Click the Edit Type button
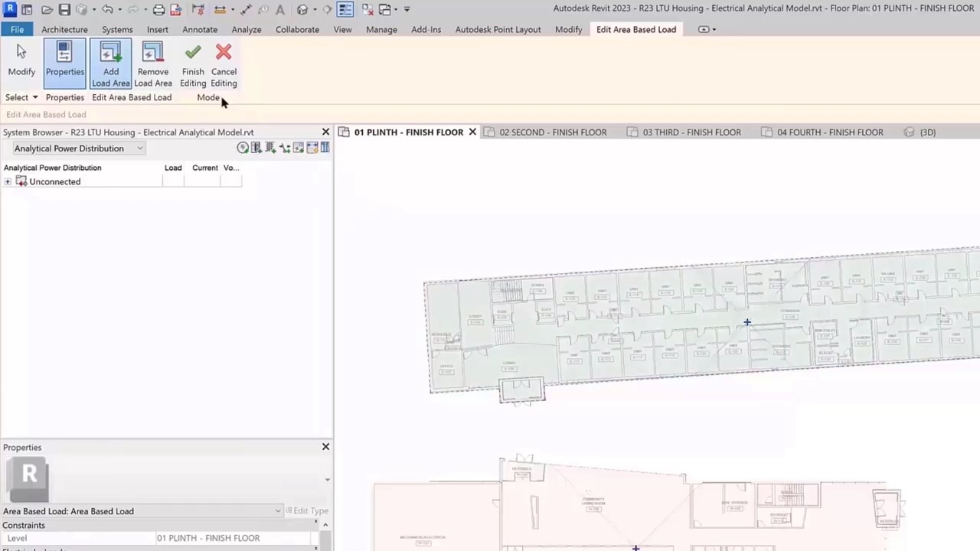980x551 pixels. click(306, 510)
